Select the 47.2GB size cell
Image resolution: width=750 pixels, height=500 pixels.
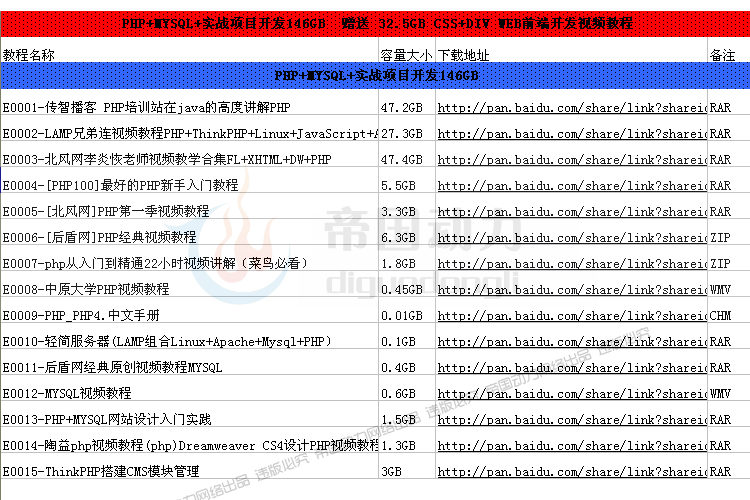(x=407, y=102)
